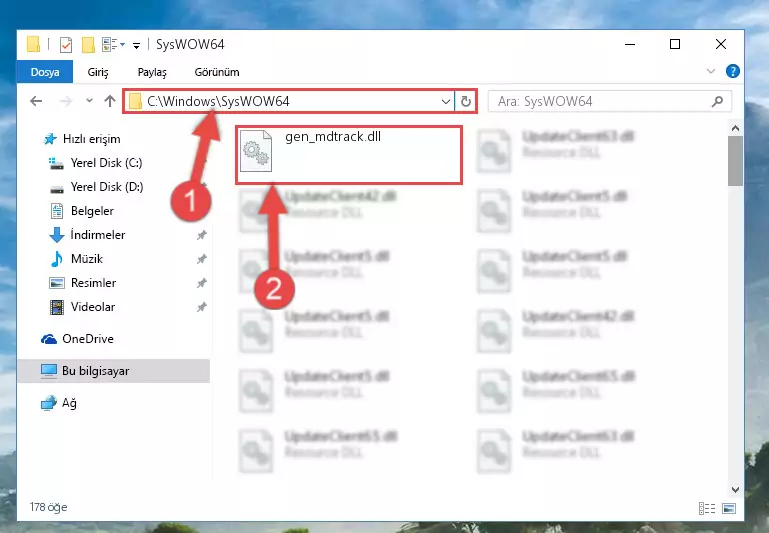Click the vertical scrollbar thumb

click(x=735, y=161)
